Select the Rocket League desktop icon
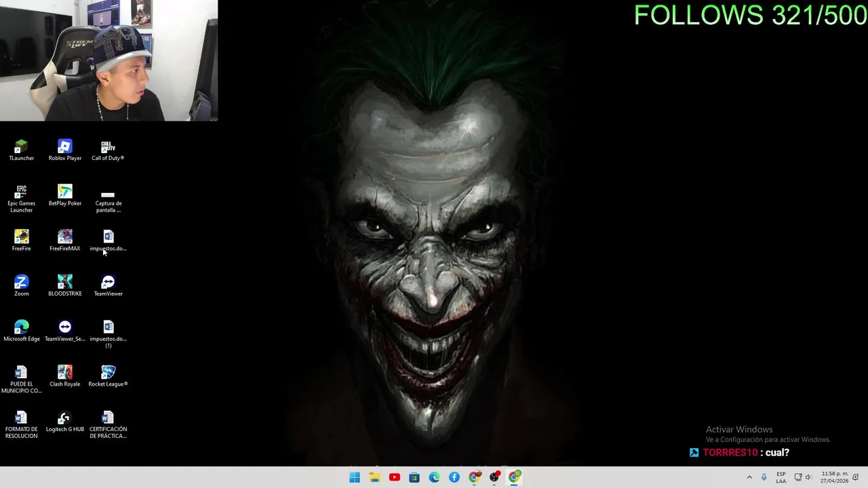Image resolution: width=868 pixels, height=488 pixels. point(108,377)
